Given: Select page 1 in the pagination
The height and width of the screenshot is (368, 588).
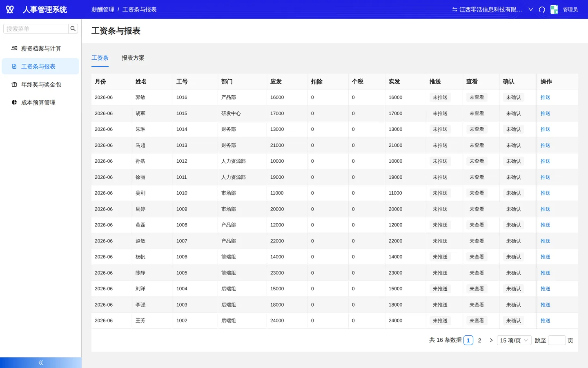Looking at the screenshot, I should pyautogui.click(x=468, y=340).
